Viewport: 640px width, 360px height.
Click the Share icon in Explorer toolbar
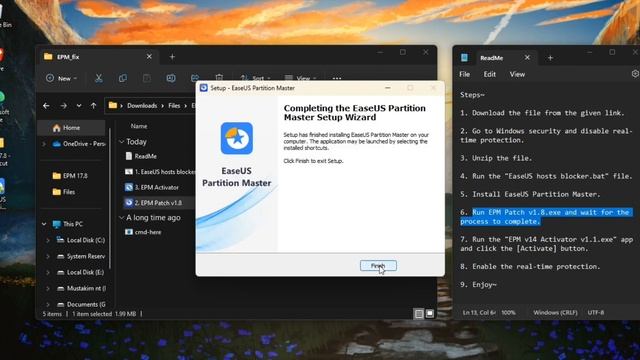pos(195,78)
